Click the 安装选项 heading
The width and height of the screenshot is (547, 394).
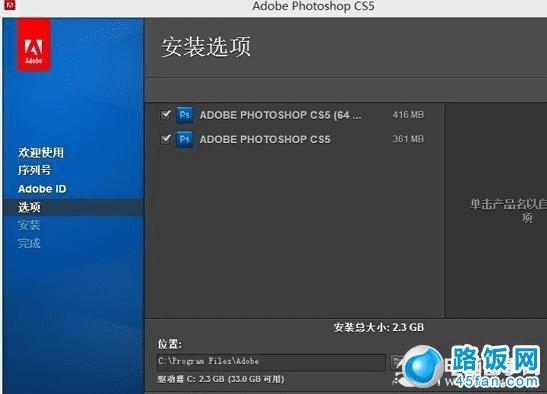(x=206, y=47)
